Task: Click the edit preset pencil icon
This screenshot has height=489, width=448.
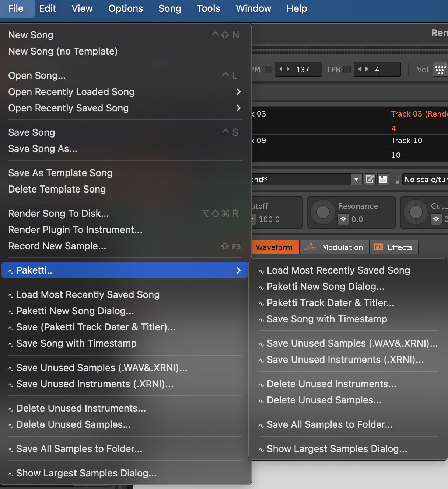Action: (x=370, y=180)
